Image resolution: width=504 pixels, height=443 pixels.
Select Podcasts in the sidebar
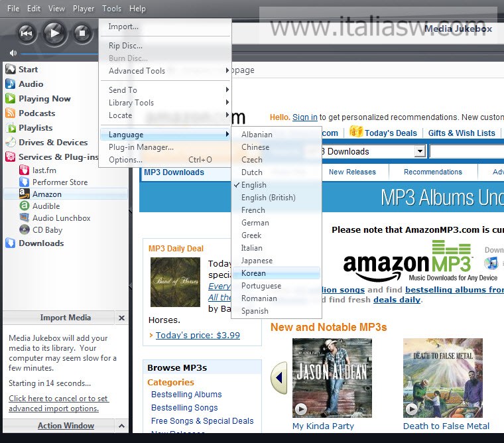click(36, 113)
